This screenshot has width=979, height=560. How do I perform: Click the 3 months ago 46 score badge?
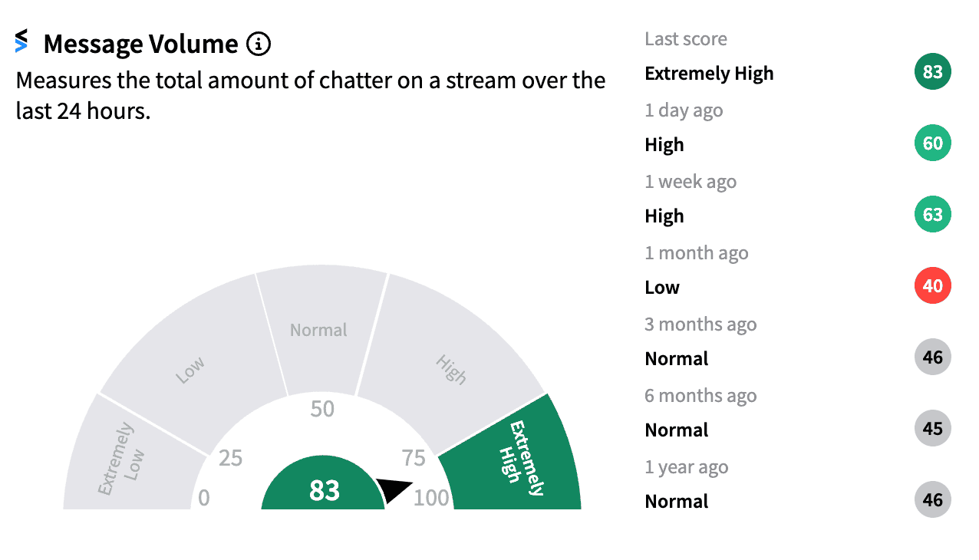tap(932, 358)
